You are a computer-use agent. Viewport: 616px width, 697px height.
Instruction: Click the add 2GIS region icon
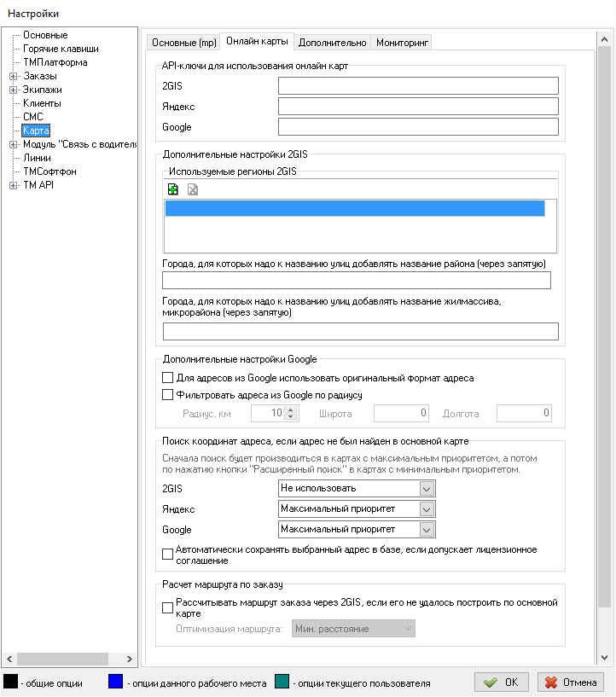(x=173, y=189)
